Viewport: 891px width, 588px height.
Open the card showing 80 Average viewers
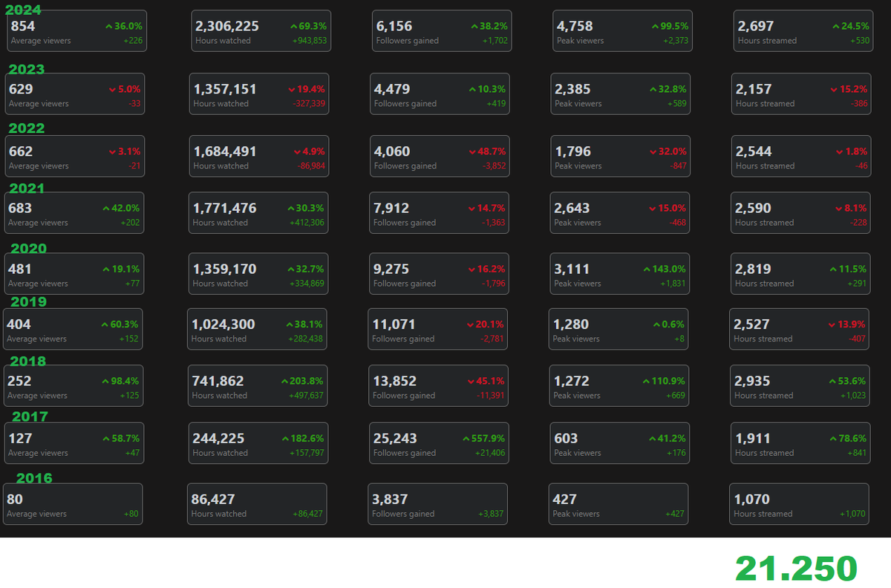pyautogui.click(x=72, y=504)
